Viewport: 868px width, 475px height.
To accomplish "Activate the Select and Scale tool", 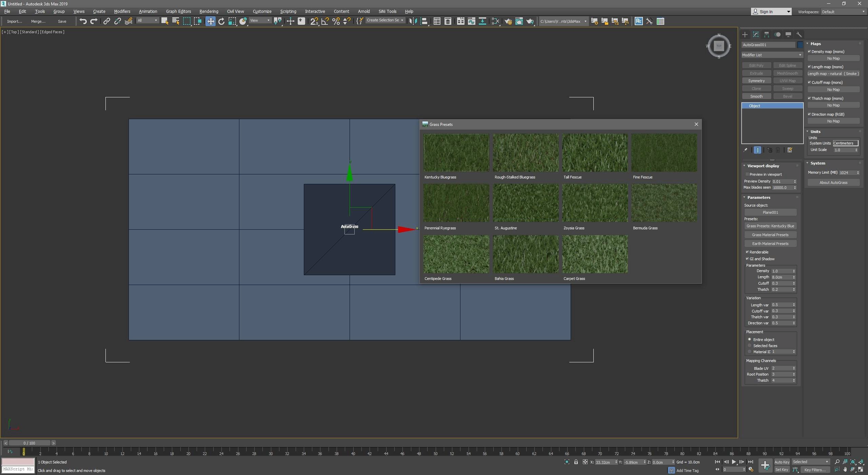I will click(232, 21).
